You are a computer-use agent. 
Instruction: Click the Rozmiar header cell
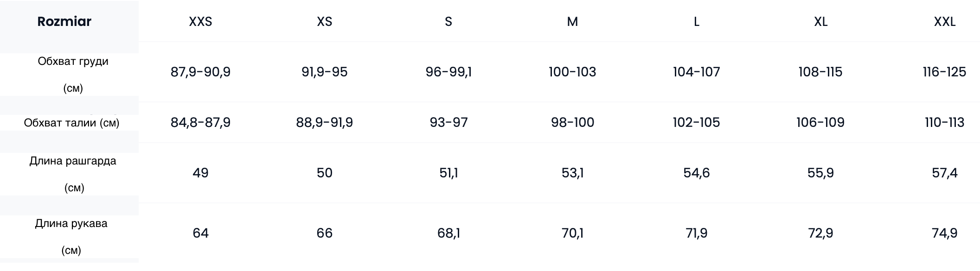(64, 22)
